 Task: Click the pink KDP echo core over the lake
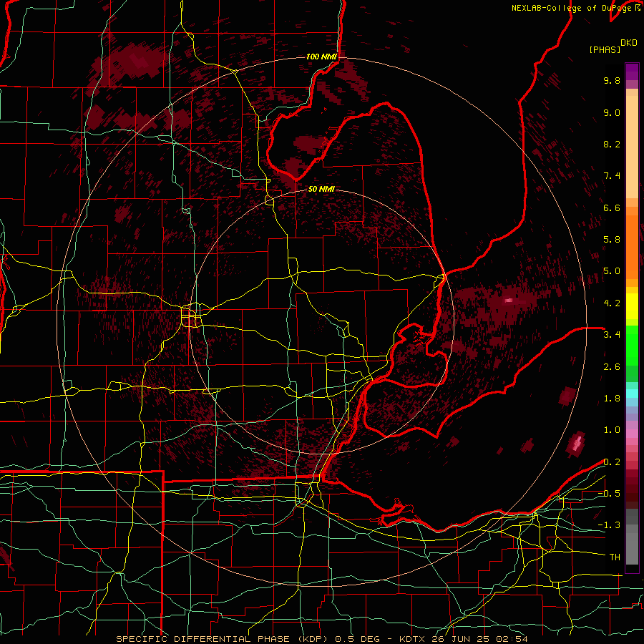tap(509, 301)
